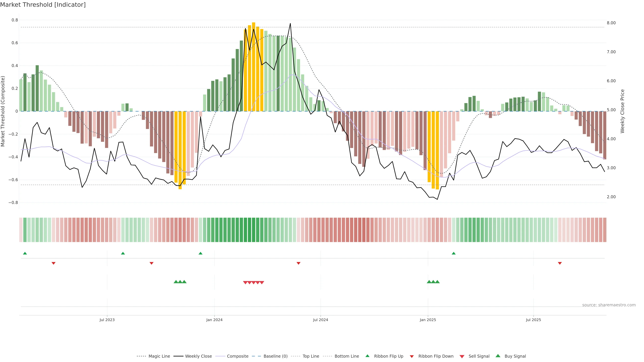644x362 pixels.
Task: Click the first buy signal triangle near Jan 2025
Action: click(429, 282)
